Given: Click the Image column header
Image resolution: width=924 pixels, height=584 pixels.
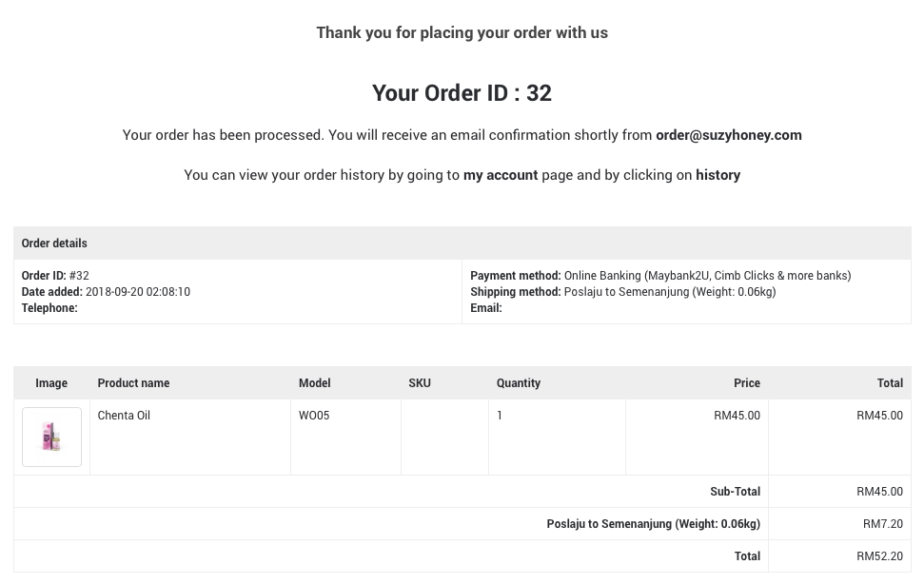Looking at the screenshot, I should coord(51,382).
